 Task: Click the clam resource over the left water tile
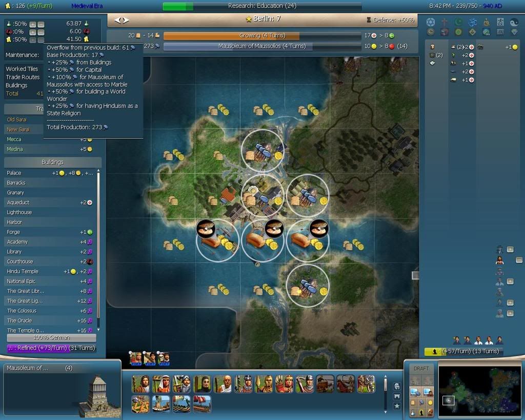click(205, 229)
